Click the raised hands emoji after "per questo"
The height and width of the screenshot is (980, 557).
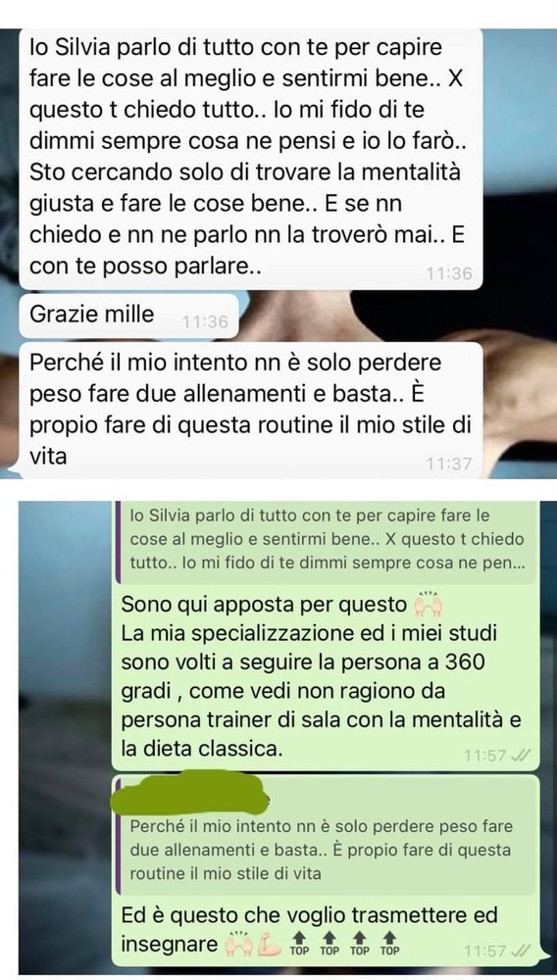tap(429, 605)
